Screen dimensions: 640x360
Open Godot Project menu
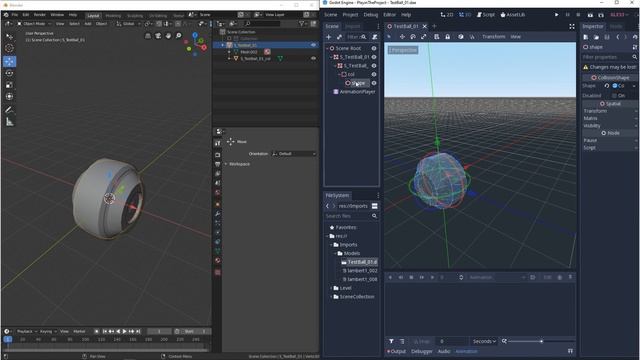point(350,15)
